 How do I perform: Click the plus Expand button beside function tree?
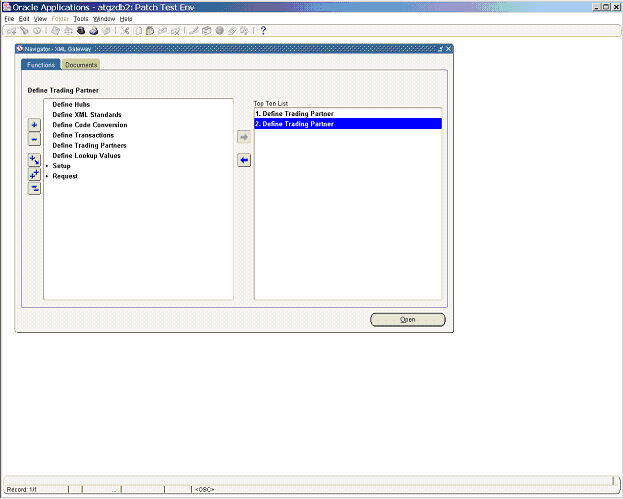point(34,125)
